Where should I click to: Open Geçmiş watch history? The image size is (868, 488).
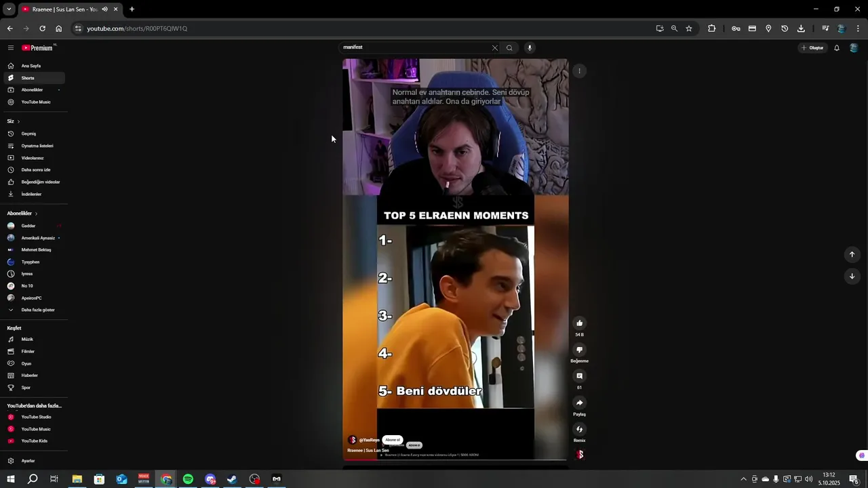coord(33,134)
